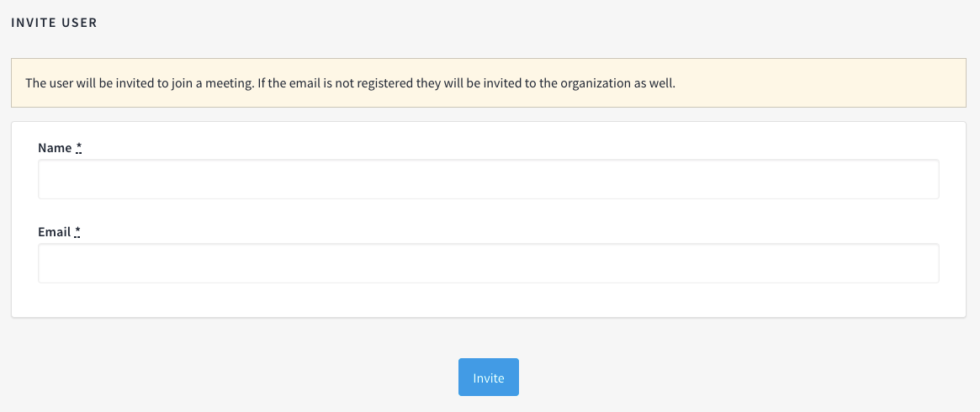Click the word "invited" before "to join"
The width and height of the screenshot is (980, 412).
135,83
